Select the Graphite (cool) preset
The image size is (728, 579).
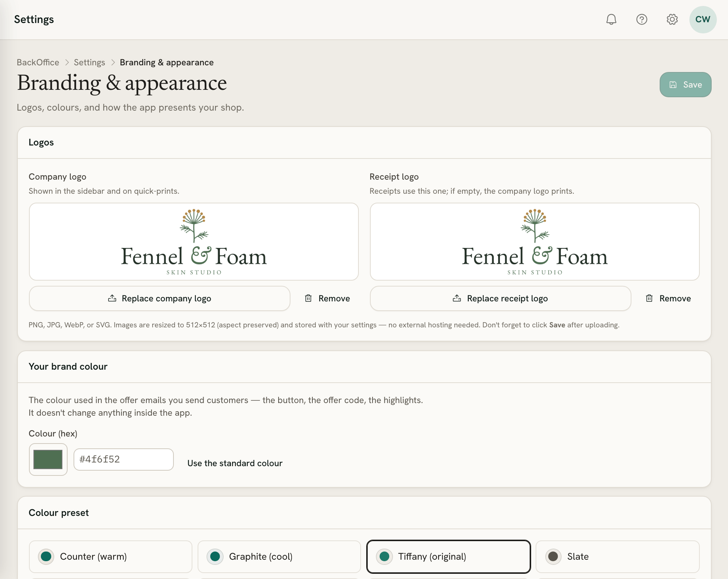tap(279, 557)
